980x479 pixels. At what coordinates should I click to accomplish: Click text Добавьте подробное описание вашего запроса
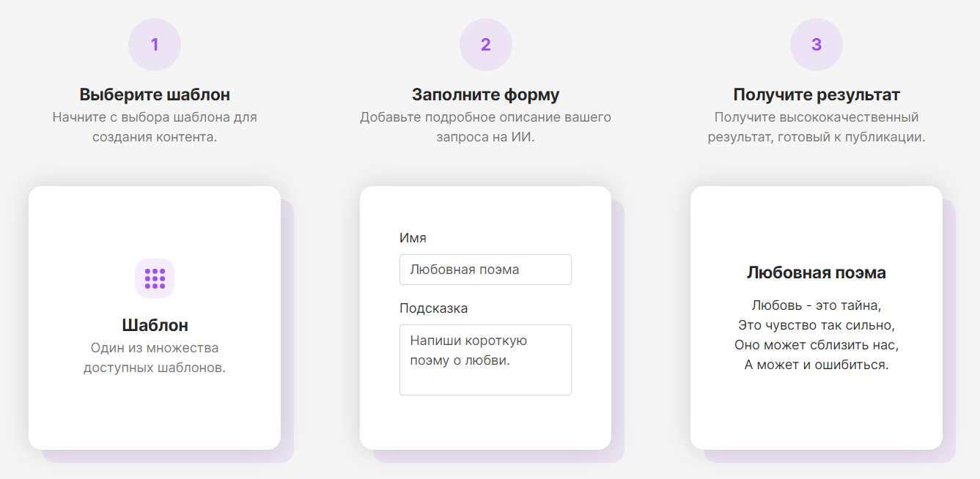(x=485, y=117)
